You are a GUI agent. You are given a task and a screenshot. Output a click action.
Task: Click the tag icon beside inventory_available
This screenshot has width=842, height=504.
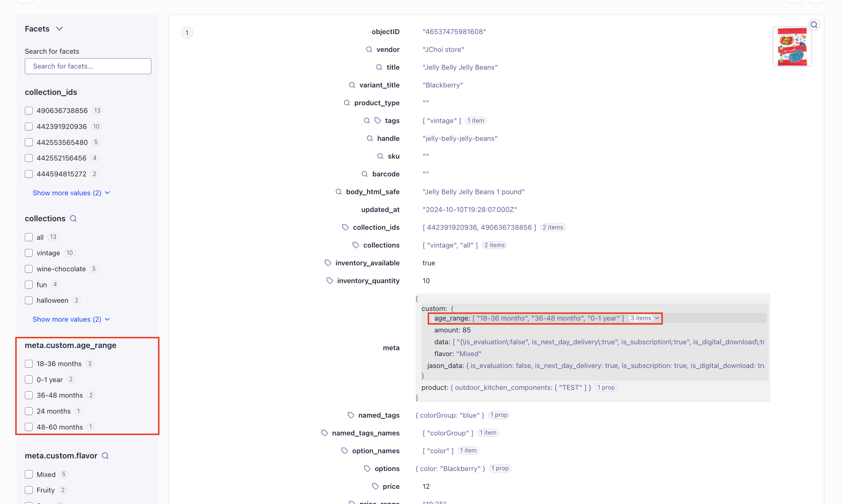coord(328,263)
